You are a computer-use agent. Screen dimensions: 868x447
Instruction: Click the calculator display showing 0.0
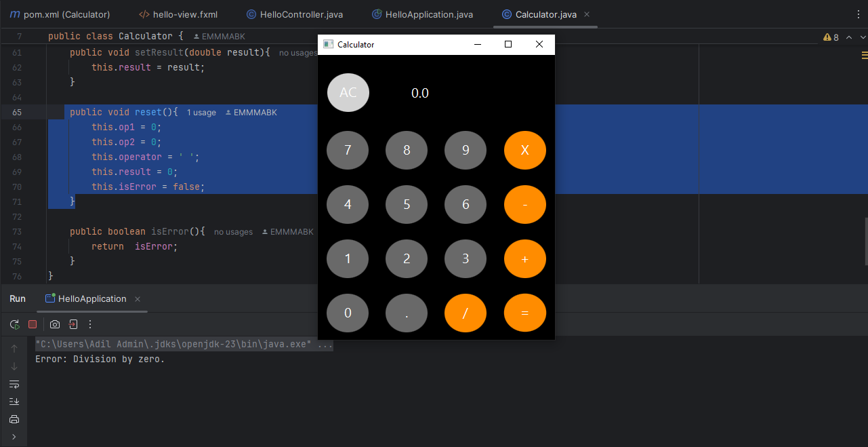[420, 93]
